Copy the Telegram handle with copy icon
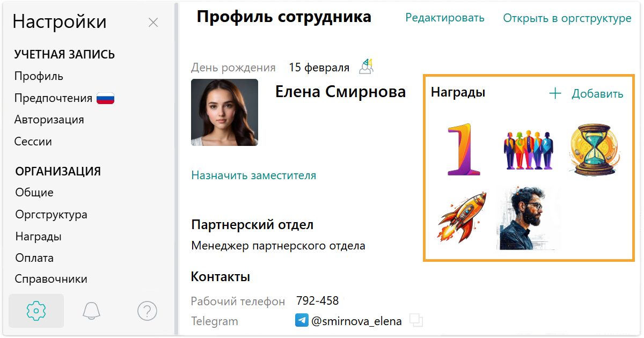This screenshot has width=644, height=338. click(x=416, y=321)
